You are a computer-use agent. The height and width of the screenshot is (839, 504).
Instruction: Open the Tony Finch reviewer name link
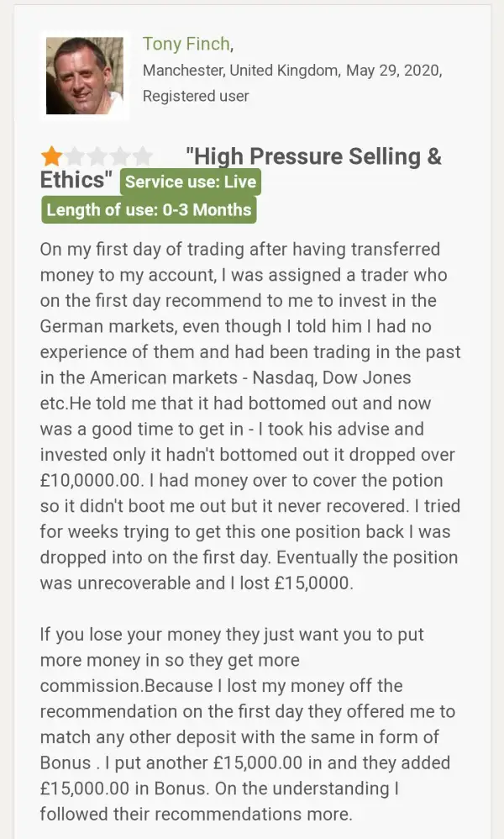coord(186,44)
